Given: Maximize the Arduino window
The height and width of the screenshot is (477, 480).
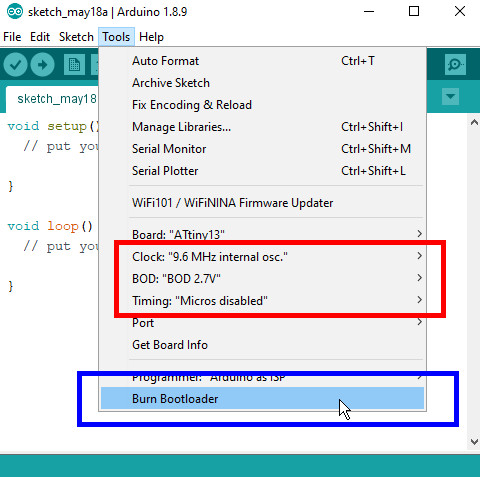Looking at the screenshot, I should click(414, 12).
